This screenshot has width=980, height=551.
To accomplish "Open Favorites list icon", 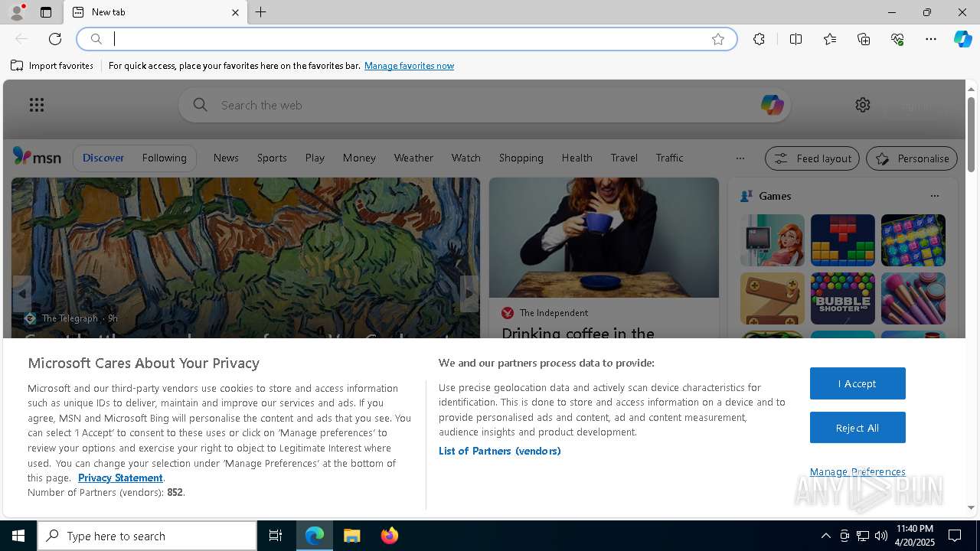I will [830, 39].
